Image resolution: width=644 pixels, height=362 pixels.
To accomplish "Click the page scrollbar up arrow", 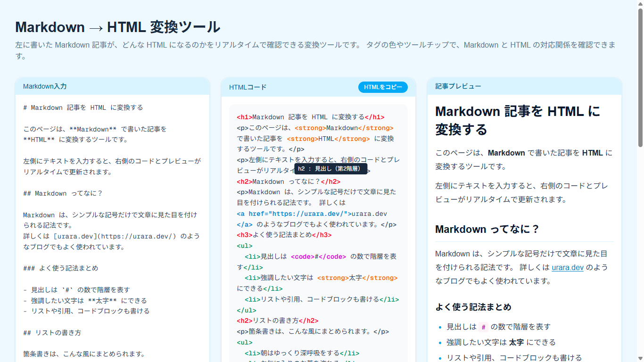I will [x=640, y=4].
